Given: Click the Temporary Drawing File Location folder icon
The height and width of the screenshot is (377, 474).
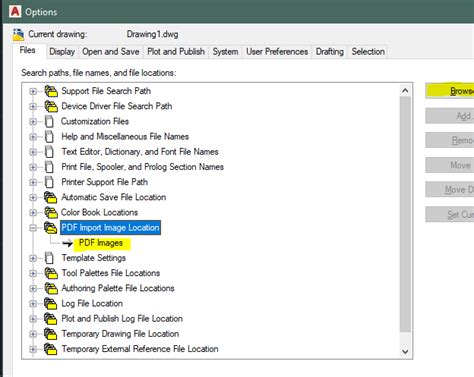Looking at the screenshot, I should tap(51, 334).
